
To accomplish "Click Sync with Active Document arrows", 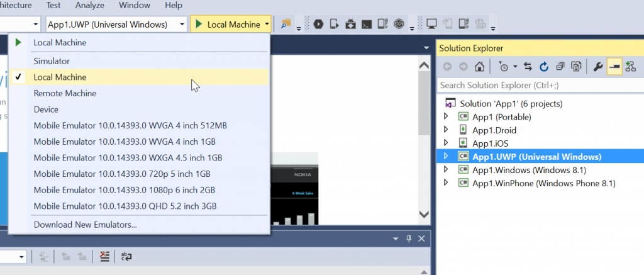I will 528,67.
